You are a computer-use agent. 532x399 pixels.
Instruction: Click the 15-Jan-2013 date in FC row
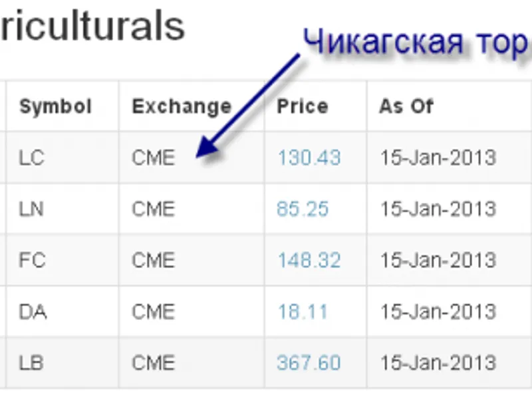(438, 260)
